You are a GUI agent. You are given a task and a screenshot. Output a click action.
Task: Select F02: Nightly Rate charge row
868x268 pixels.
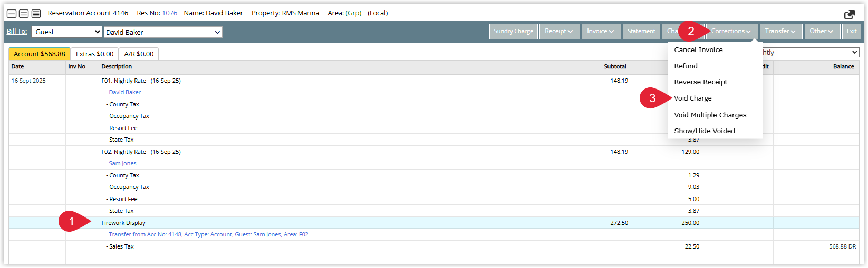click(433, 152)
